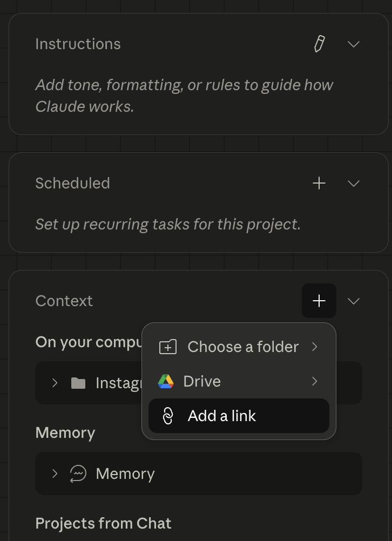Open the Drive submenu arrow
The height and width of the screenshot is (541, 392).
(315, 382)
